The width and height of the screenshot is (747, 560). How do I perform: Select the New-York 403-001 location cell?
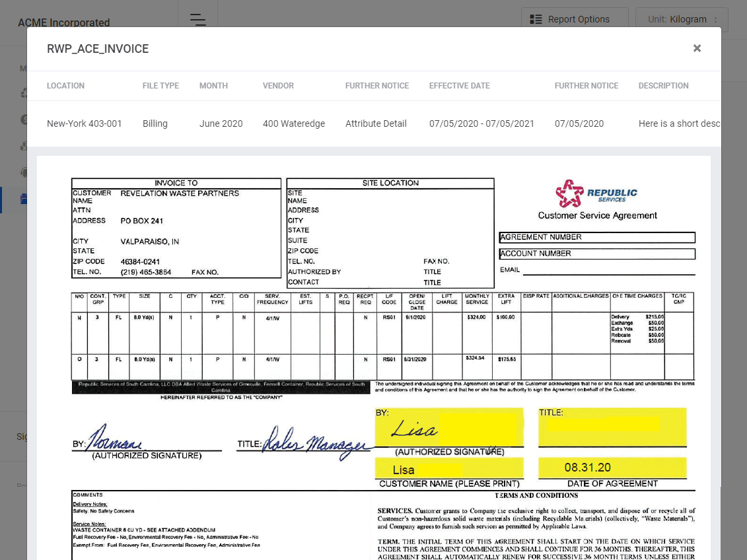pyautogui.click(x=85, y=123)
